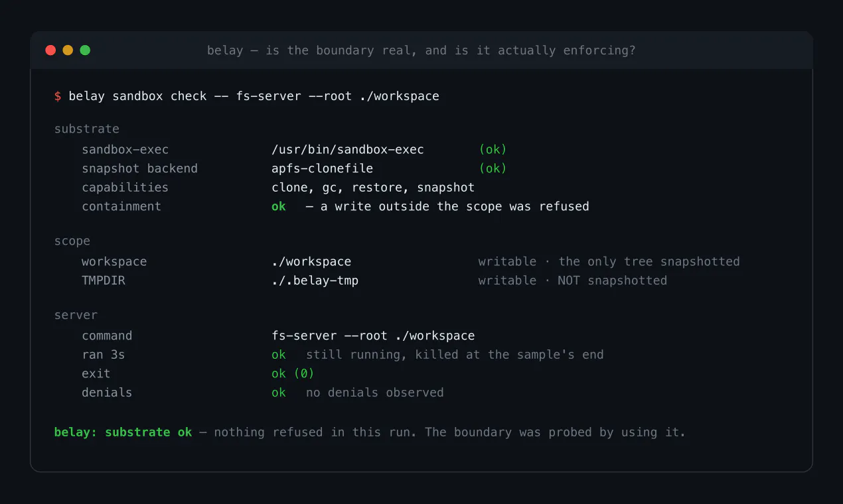The image size is (843, 504).
Task: Click the green ok in denials row
Action: tap(279, 393)
